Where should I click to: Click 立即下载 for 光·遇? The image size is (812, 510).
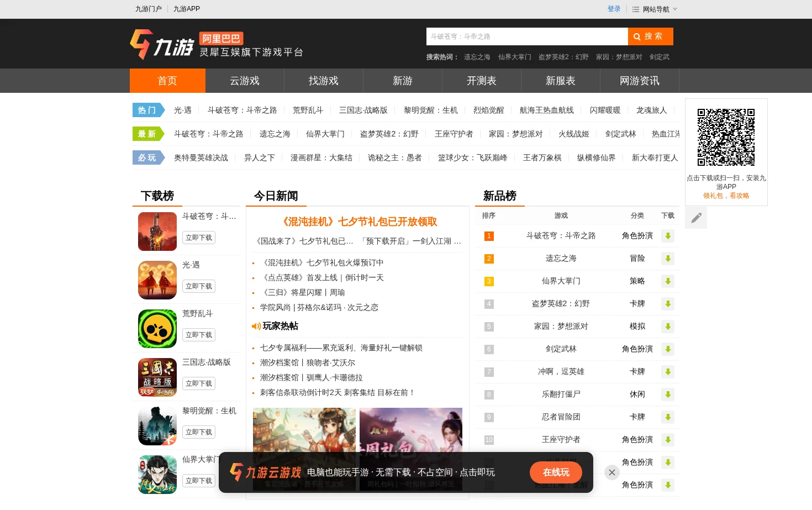click(x=199, y=286)
